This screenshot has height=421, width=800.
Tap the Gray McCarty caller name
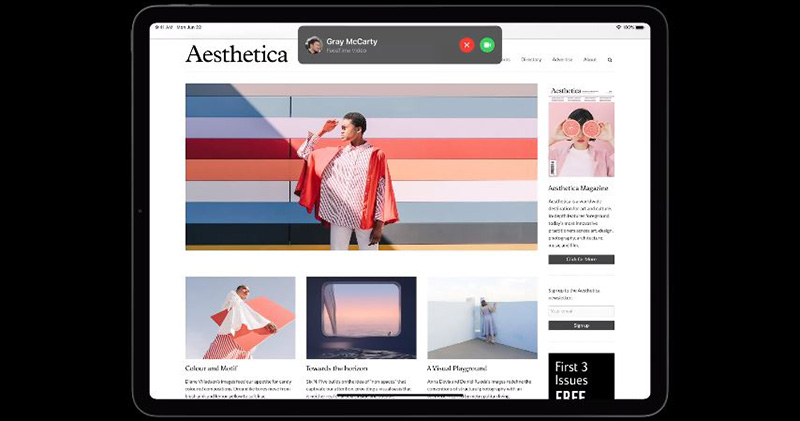click(x=352, y=41)
